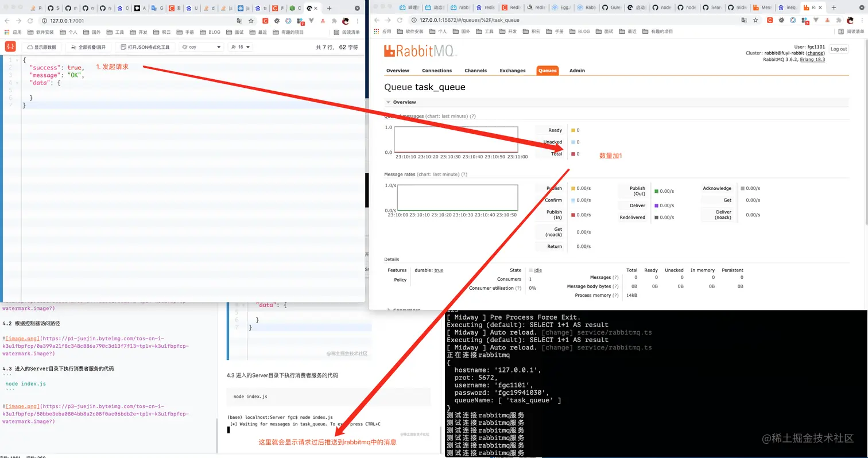The width and height of the screenshot is (868, 458).
Task: Switch to the Channels tab
Action: pyautogui.click(x=475, y=71)
